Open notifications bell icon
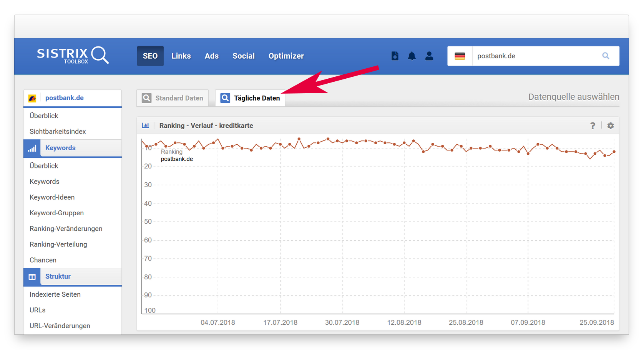644x350 pixels. [412, 56]
